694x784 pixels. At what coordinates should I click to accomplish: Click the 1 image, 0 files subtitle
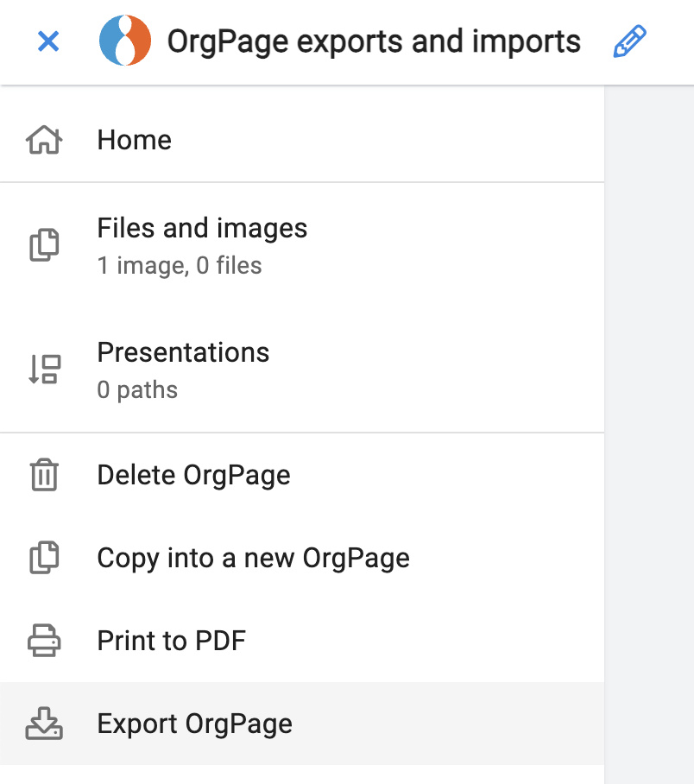[178, 265]
